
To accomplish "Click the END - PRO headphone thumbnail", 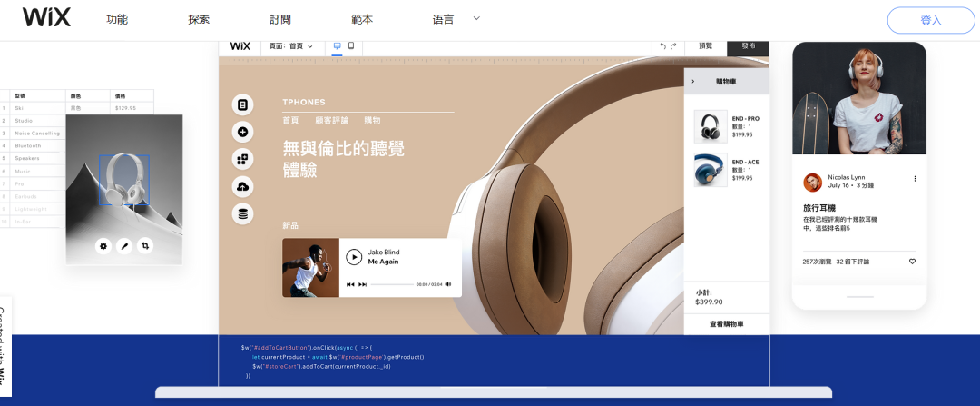I will click(710, 127).
